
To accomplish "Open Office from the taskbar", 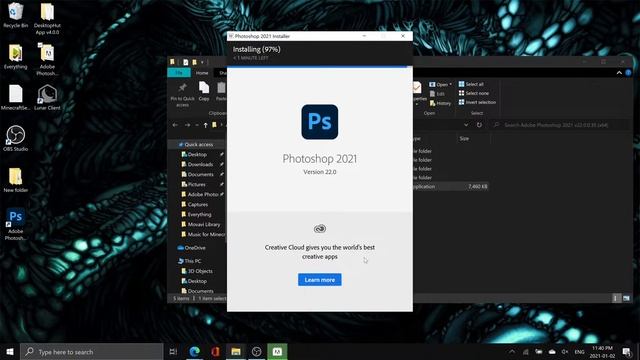I will click(x=215, y=351).
